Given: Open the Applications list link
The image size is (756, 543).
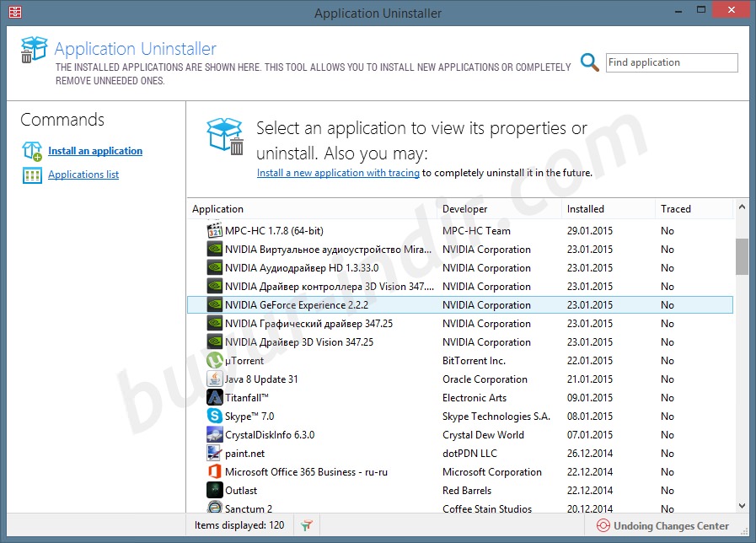Looking at the screenshot, I should 83,175.
